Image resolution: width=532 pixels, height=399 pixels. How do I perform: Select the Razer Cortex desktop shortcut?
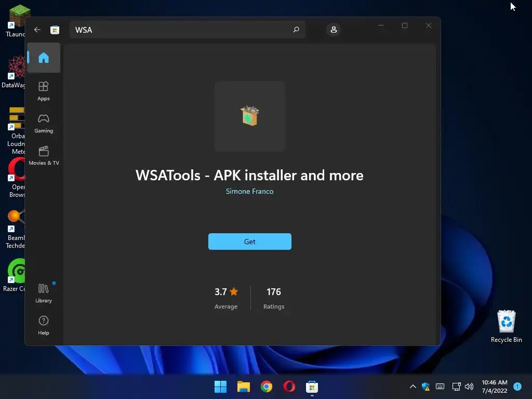pyautogui.click(x=14, y=275)
